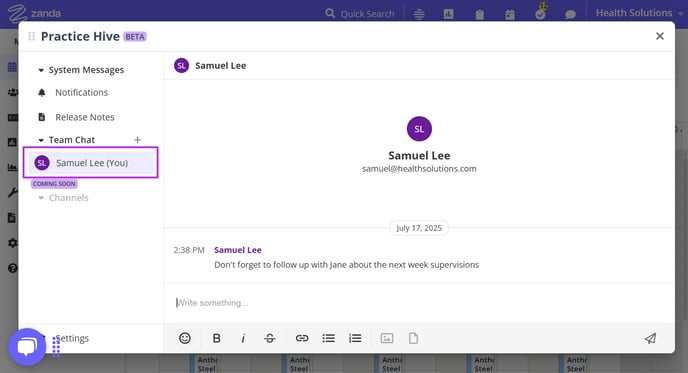Click the Write something message field
688x373 pixels.
[419, 303]
